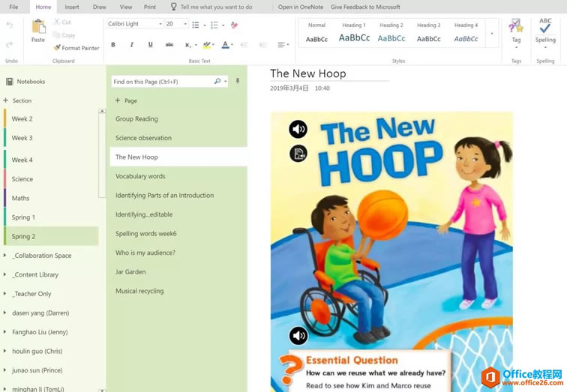Open the Vocabulary words page
Screen dimensions: 567x392
tap(178, 176)
